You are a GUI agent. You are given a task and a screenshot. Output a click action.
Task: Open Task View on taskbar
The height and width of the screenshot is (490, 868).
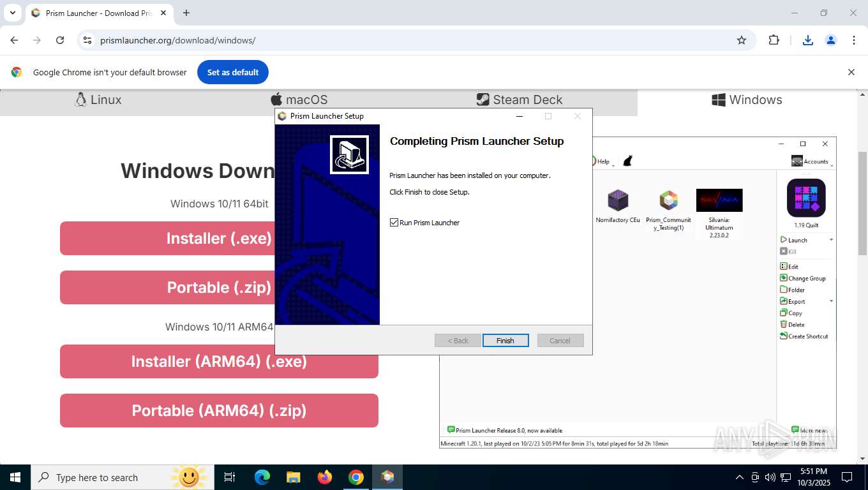click(x=230, y=477)
